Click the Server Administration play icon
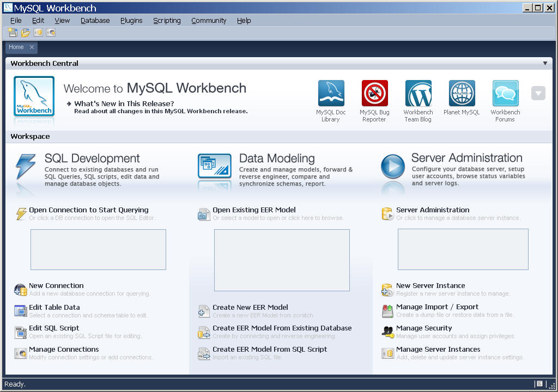The width and height of the screenshot is (558, 392). point(392,166)
